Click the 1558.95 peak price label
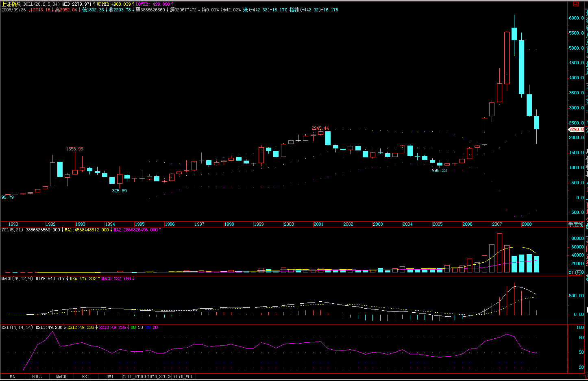The image size is (588, 381). (x=75, y=149)
